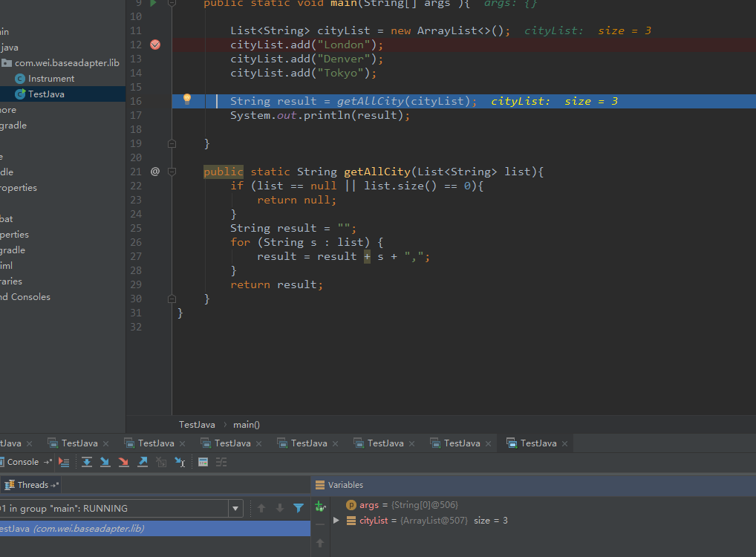Click the 'for (String s : list)' statement
Image resolution: width=756 pixels, height=557 pixels.
click(307, 243)
